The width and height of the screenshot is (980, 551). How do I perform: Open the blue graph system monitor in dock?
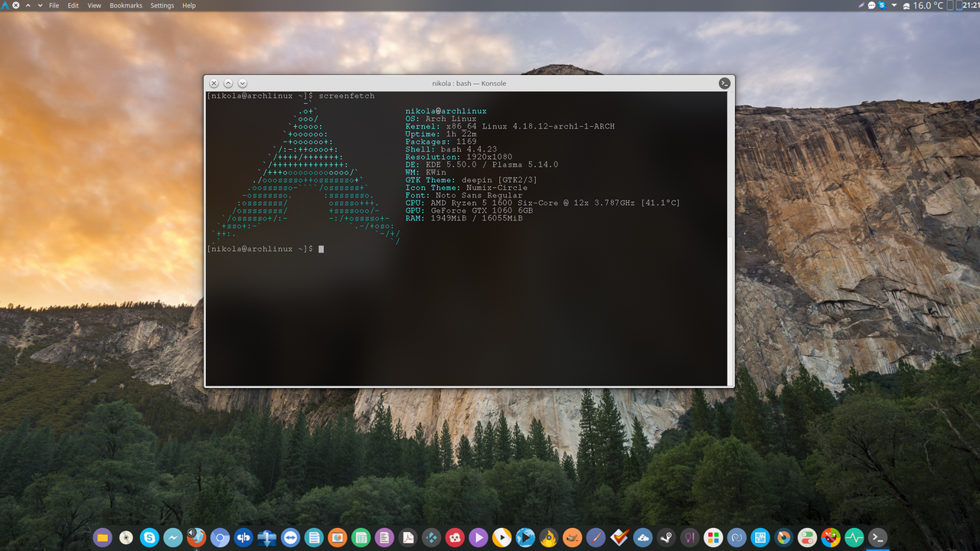(x=759, y=538)
